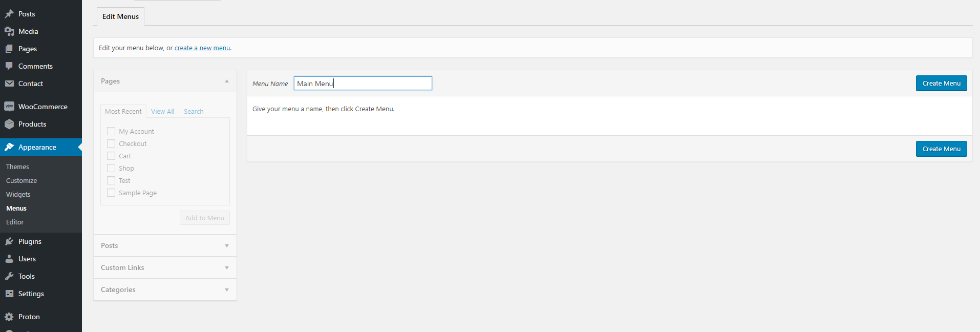The height and width of the screenshot is (332, 980).
Task: Expand the Custom Links section
Action: [165, 267]
